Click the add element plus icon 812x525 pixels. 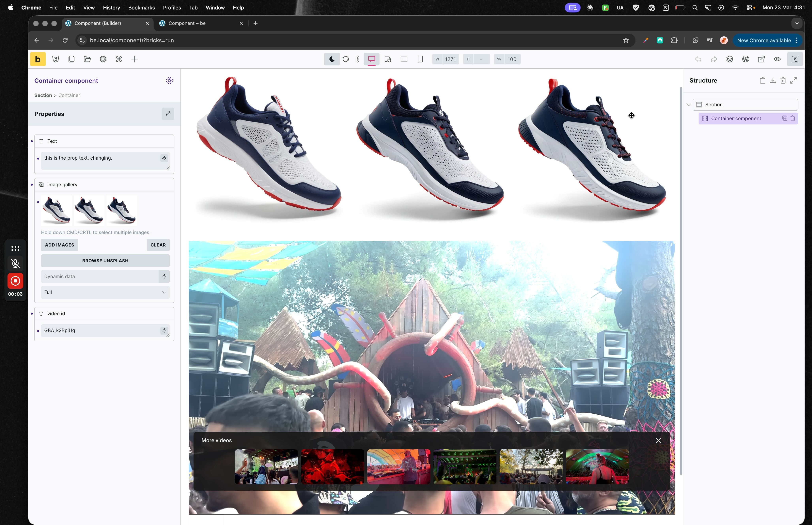click(x=135, y=59)
